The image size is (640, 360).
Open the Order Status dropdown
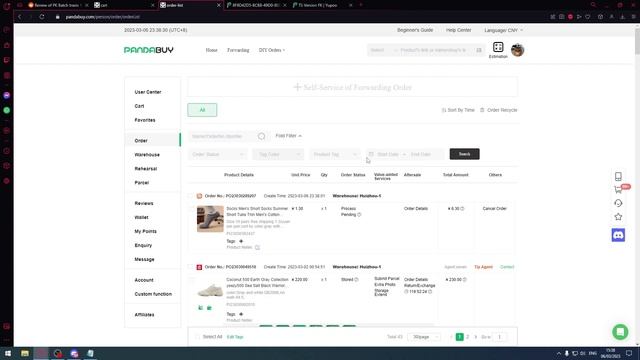(218, 154)
